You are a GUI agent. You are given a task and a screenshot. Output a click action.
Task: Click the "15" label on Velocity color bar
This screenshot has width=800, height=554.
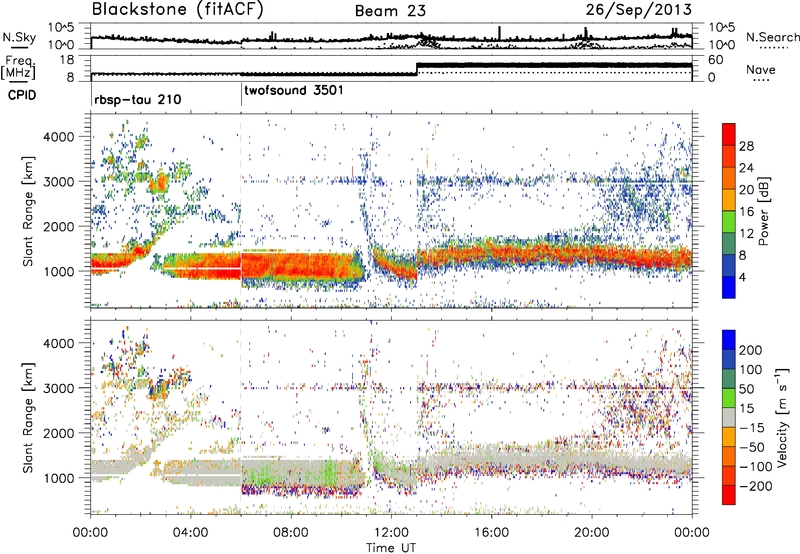tap(746, 408)
